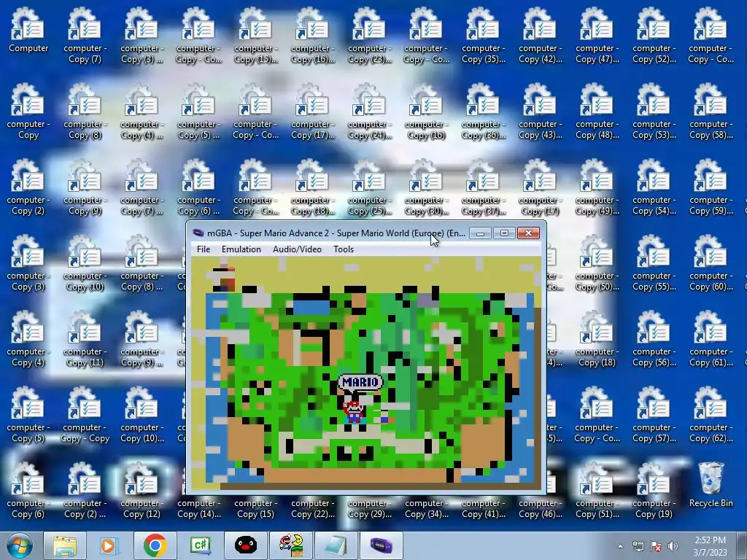Click Mario on the game map
Image resolution: width=747 pixels, height=560 pixels.
[x=353, y=412]
